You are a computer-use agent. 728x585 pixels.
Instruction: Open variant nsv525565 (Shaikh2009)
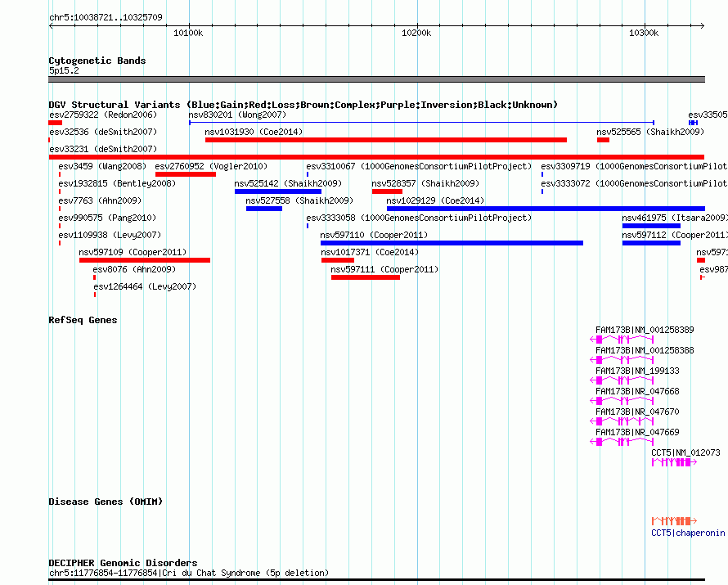(650, 132)
